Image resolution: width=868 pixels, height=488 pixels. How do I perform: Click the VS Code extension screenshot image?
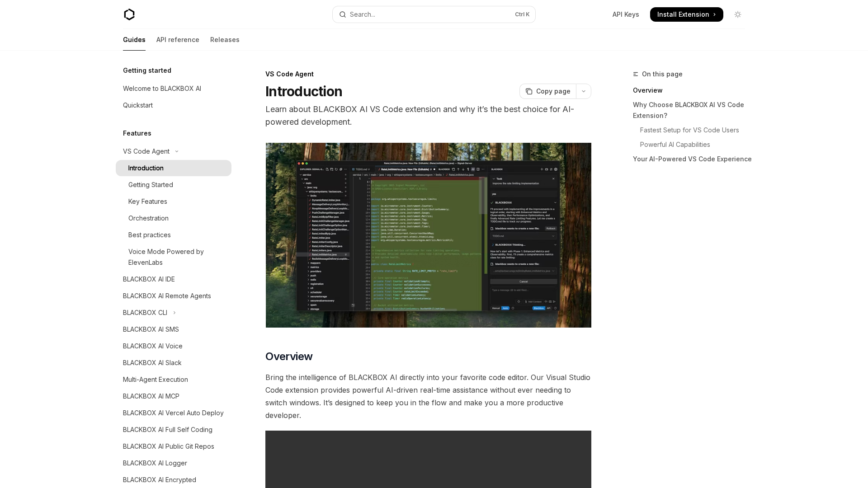coord(428,235)
